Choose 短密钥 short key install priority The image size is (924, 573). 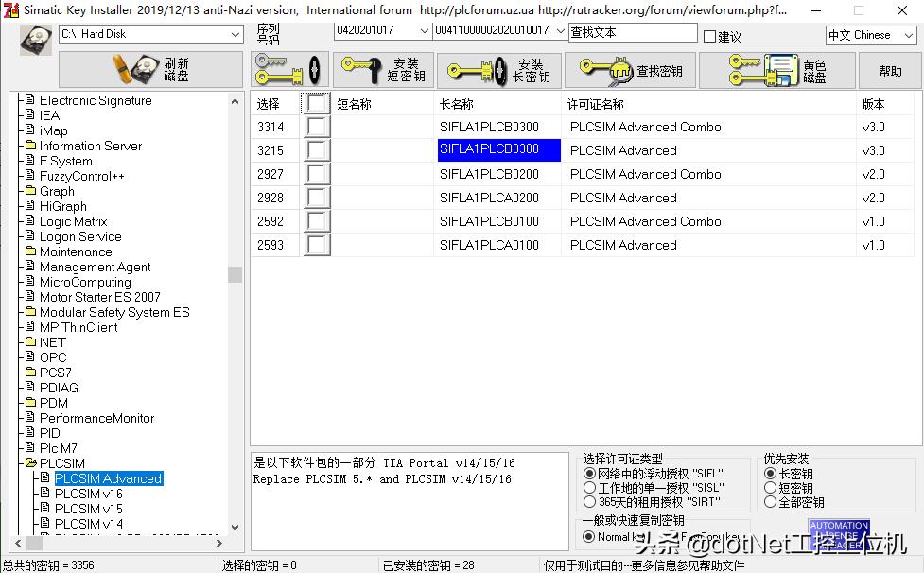(769, 487)
